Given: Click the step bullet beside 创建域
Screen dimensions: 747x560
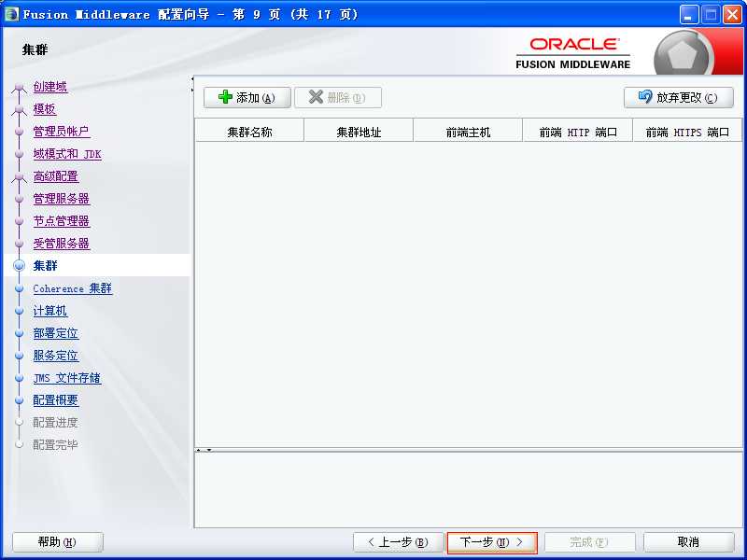Looking at the screenshot, I should click(x=19, y=87).
